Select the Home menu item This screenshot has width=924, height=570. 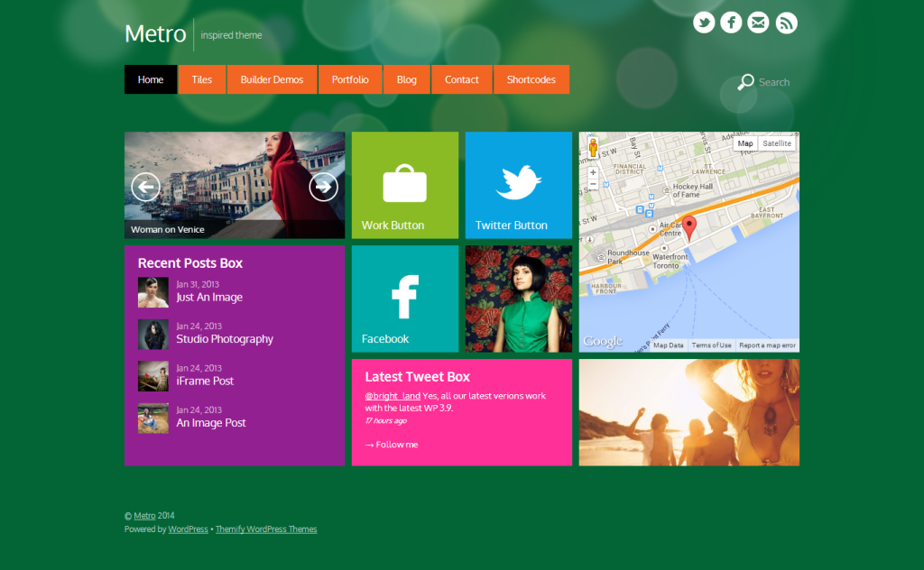151,79
